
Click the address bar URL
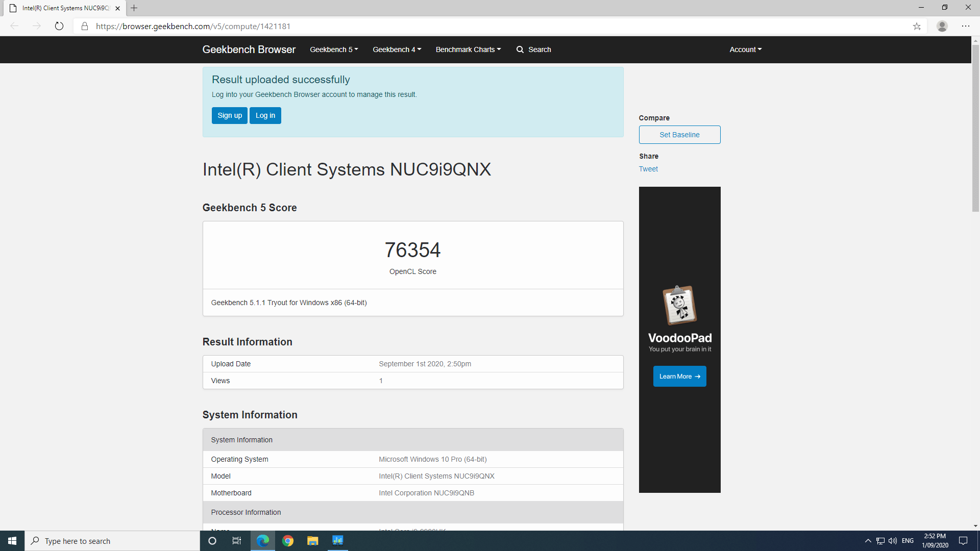[193, 26]
